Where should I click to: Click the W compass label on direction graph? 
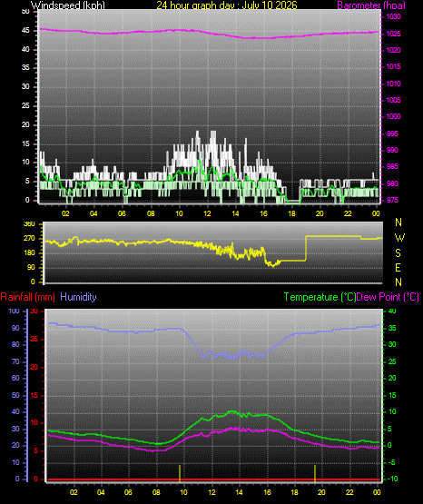(x=399, y=238)
